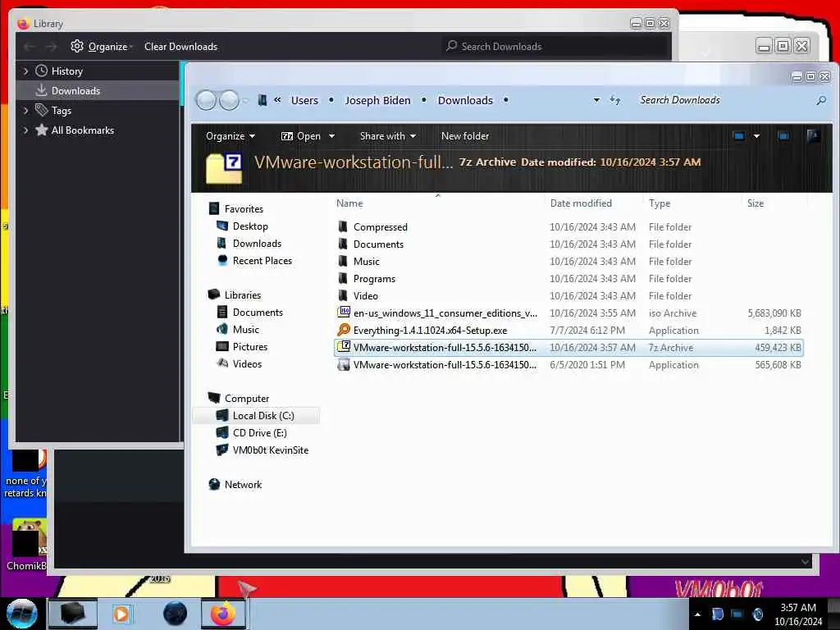Click the Explorer folder taskbar icon
This screenshot has height=630, width=840.
pyautogui.click(x=73, y=614)
